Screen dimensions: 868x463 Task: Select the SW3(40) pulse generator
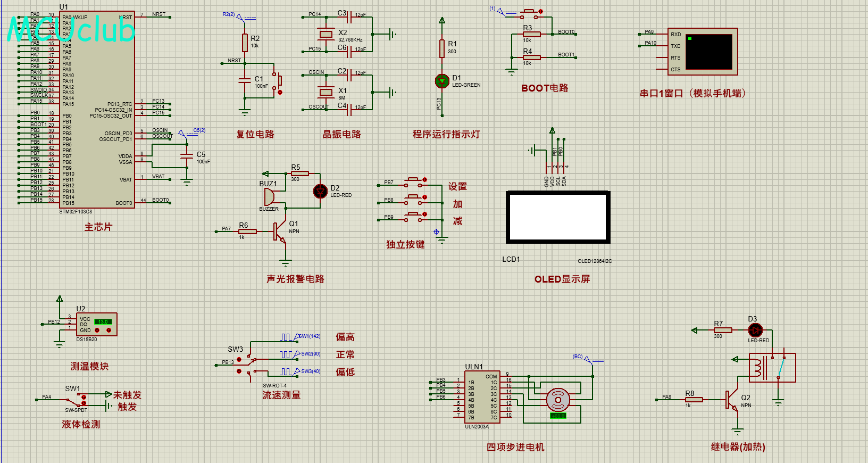[x=301, y=371]
